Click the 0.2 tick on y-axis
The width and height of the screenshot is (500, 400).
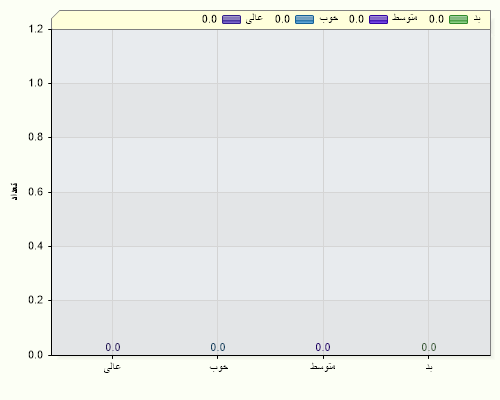point(36,300)
